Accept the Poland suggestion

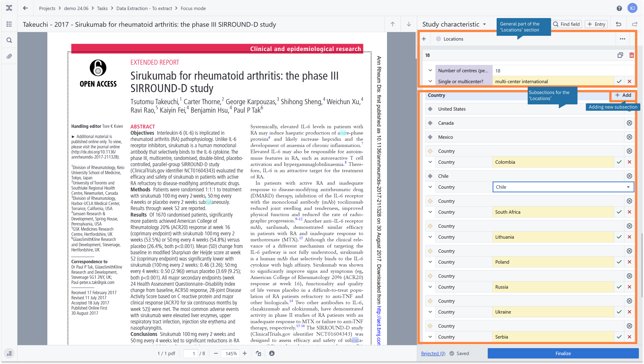tap(619, 262)
